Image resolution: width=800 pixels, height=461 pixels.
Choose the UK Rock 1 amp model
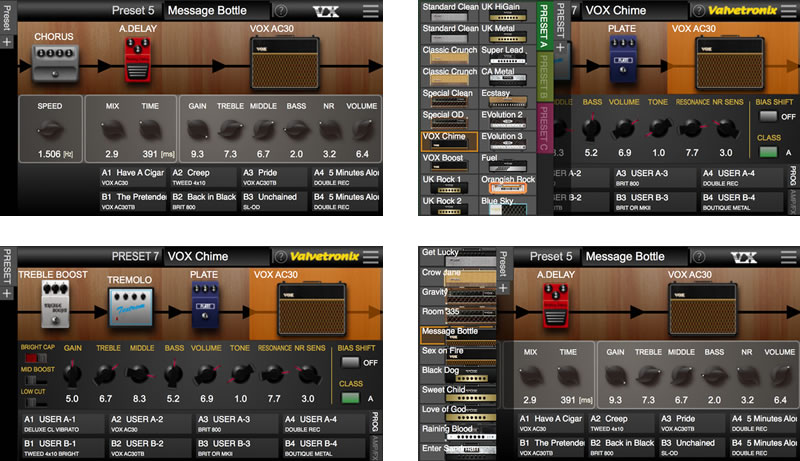point(449,185)
